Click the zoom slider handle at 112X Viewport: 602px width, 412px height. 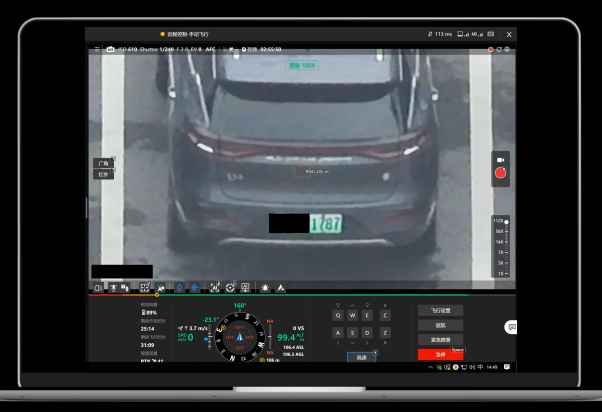click(x=506, y=222)
